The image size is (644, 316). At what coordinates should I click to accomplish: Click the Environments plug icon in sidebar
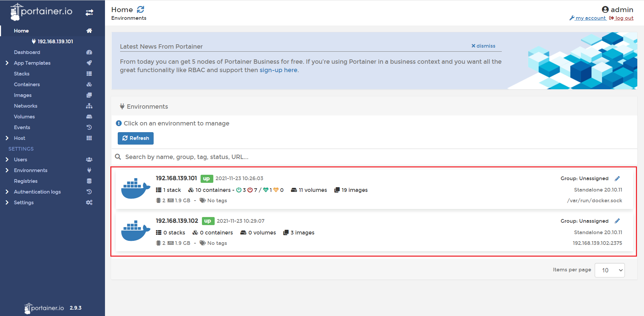pos(89,170)
